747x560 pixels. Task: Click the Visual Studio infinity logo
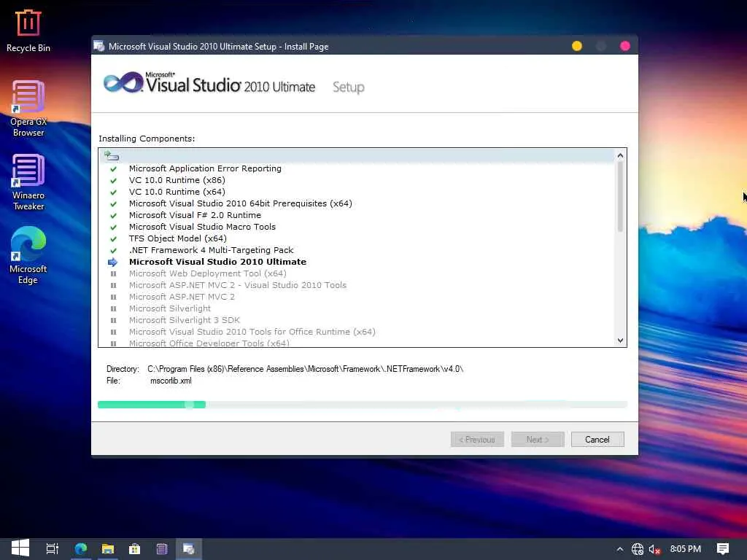coord(123,83)
